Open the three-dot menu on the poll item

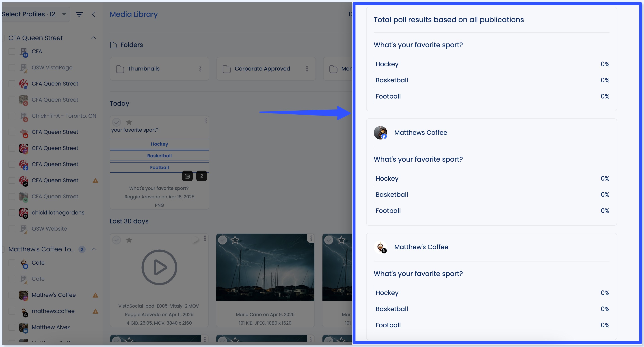pyautogui.click(x=205, y=120)
